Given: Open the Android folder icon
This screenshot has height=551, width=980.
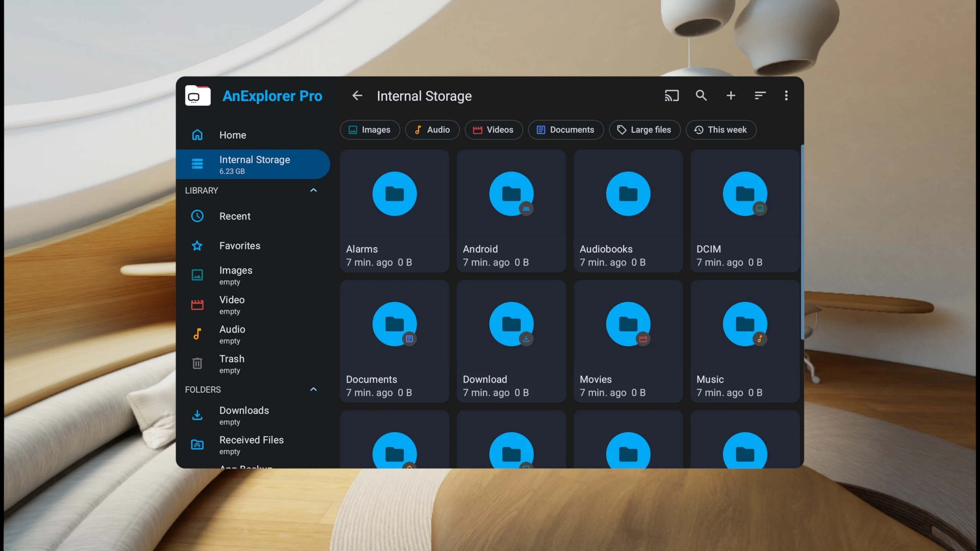Looking at the screenshot, I should pyautogui.click(x=511, y=194).
